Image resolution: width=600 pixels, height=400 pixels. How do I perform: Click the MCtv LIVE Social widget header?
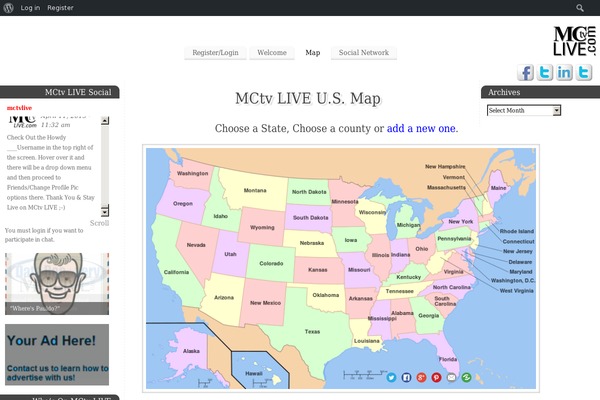[x=60, y=92]
